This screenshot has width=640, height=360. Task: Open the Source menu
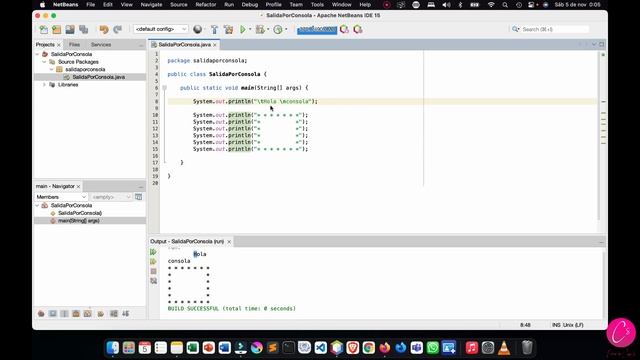coord(178,5)
